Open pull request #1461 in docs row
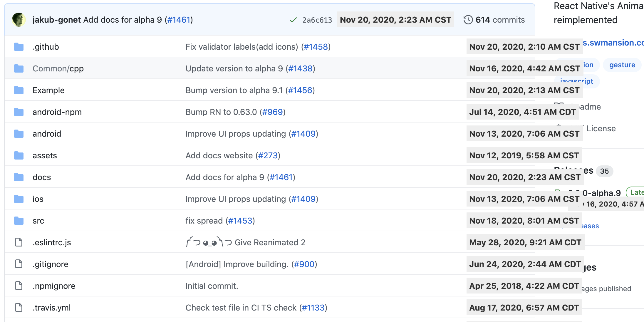 281,177
